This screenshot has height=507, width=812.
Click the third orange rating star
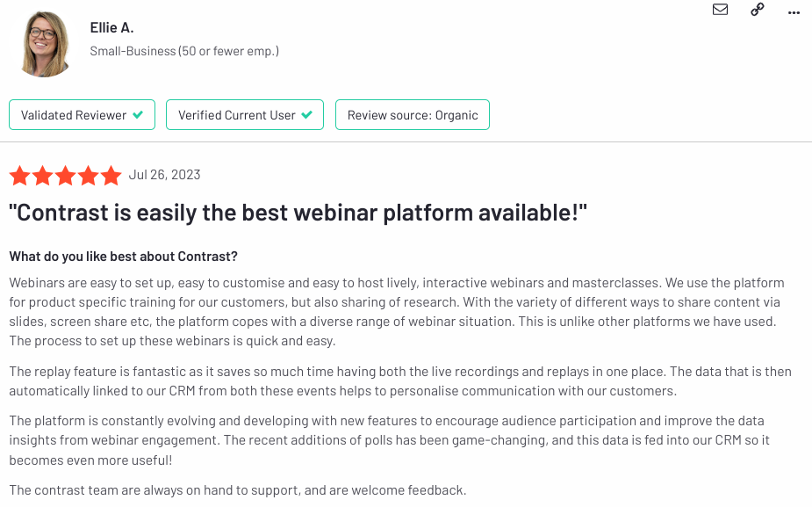click(x=65, y=175)
